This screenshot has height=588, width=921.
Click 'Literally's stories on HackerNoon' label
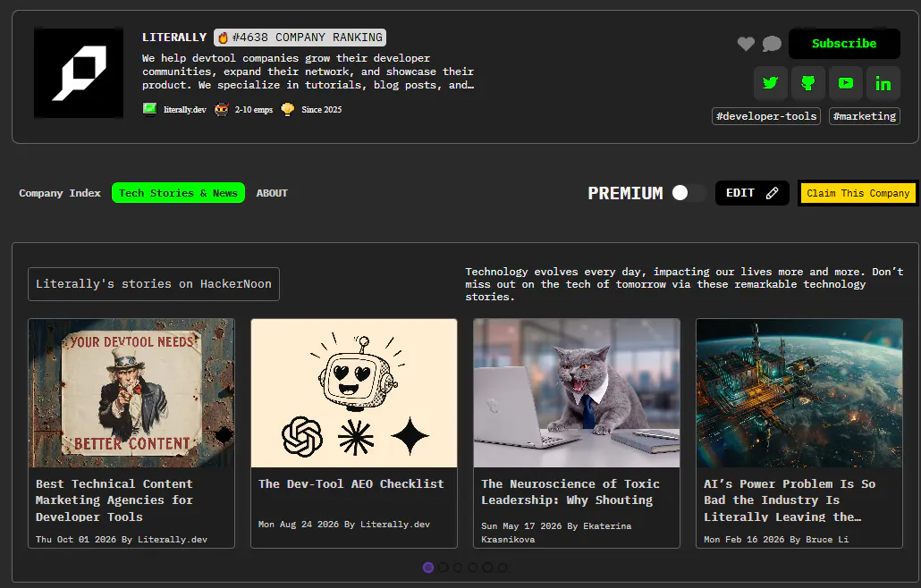(153, 284)
